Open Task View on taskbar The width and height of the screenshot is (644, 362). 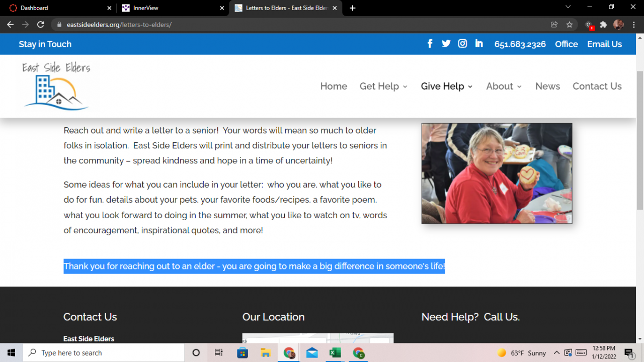(x=219, y=352)
